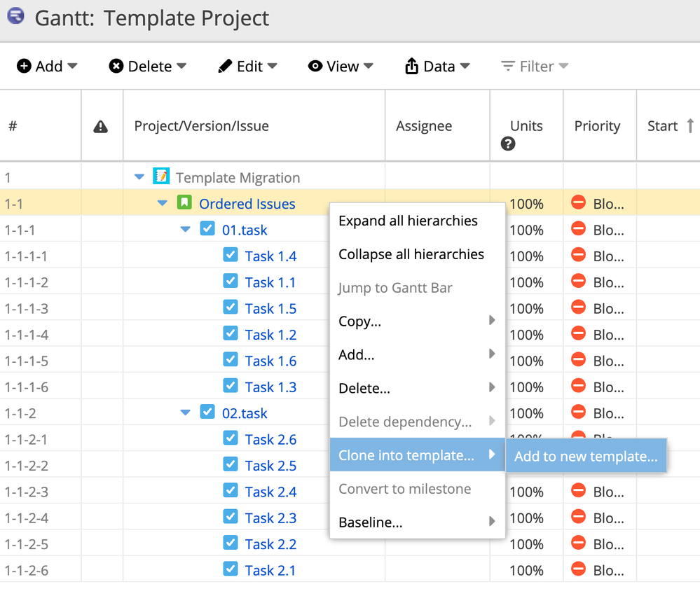Viewport: 700px width, 603px height.
Task: Click the checkbox icon next to Task 1.2
Action: click(x=231, y=333)
